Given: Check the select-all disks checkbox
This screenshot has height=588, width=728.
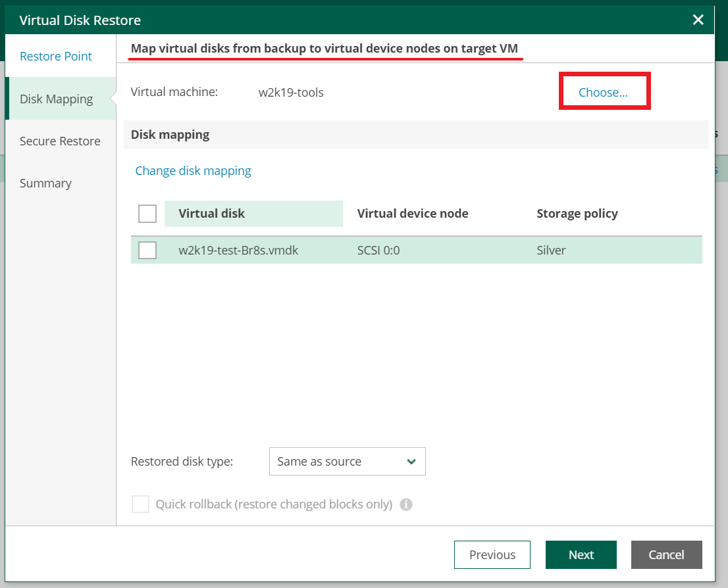Looking at the screenshot, I should pos(147,213).
